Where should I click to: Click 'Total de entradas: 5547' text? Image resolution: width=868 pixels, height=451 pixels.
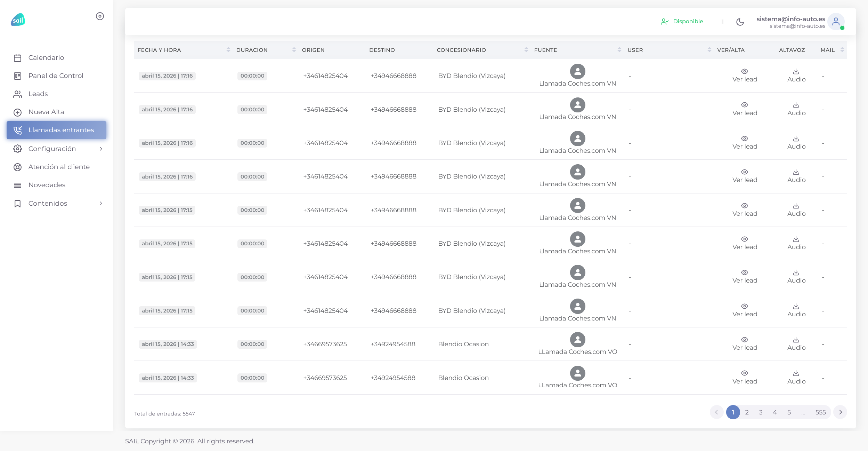(164, 414)
